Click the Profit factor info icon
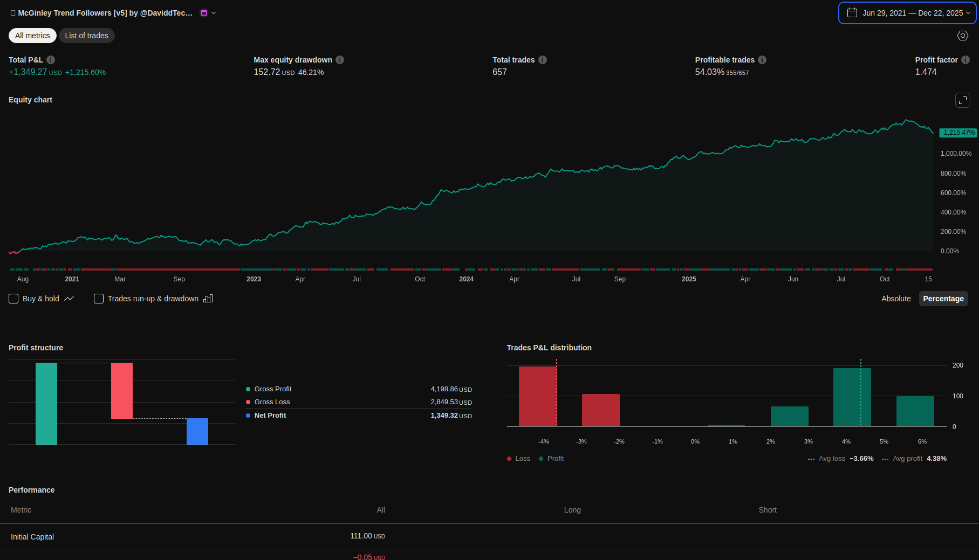The height and width of the screenshot is (560, 979). tap(966, 60)
